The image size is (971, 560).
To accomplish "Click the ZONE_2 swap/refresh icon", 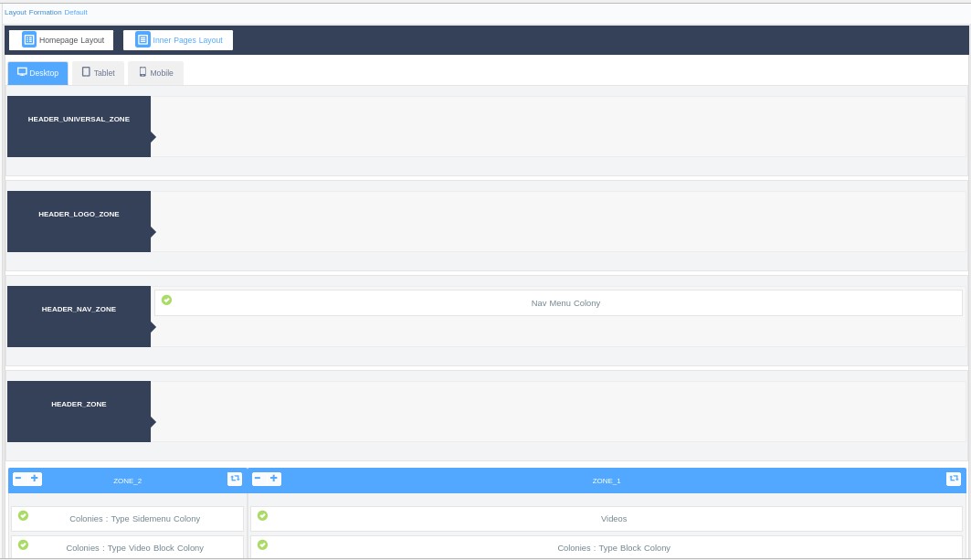I will tap(235, 479).
